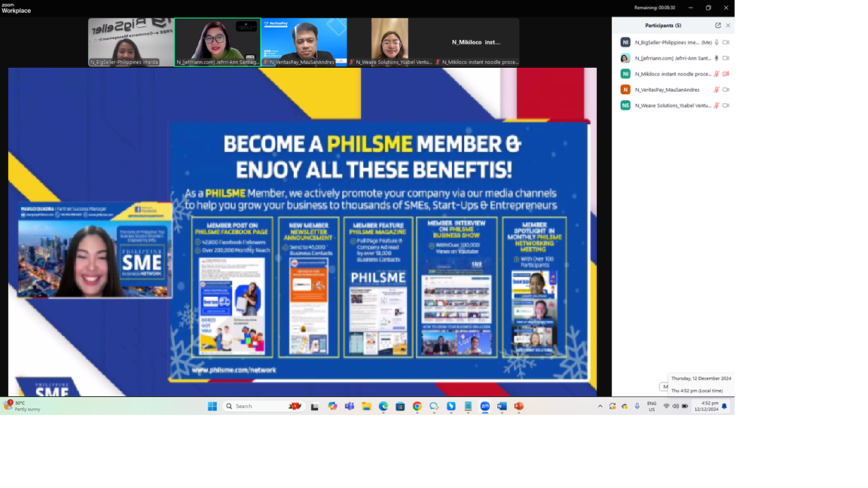
Task: Close the Participants panel
Action: tap(728, 26)
